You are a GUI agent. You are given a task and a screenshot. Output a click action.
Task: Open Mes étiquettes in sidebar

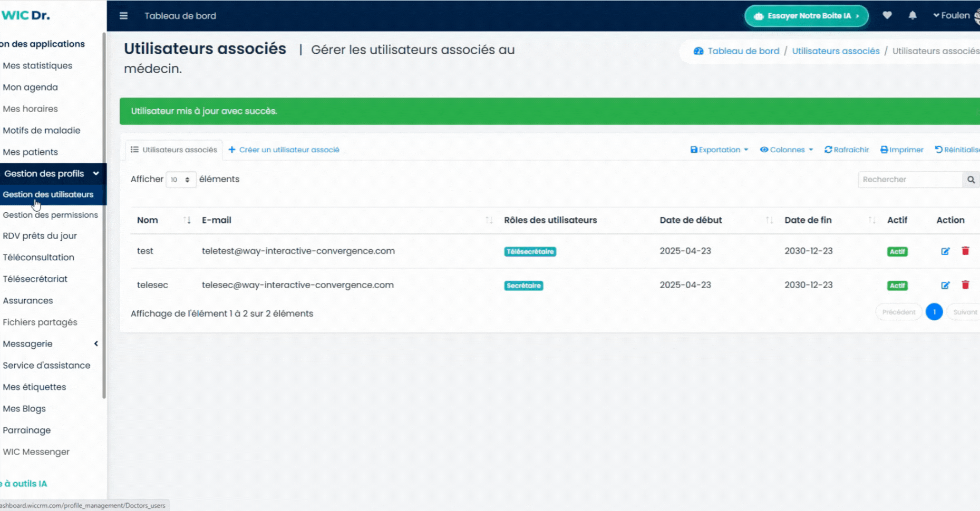point(34,387)
